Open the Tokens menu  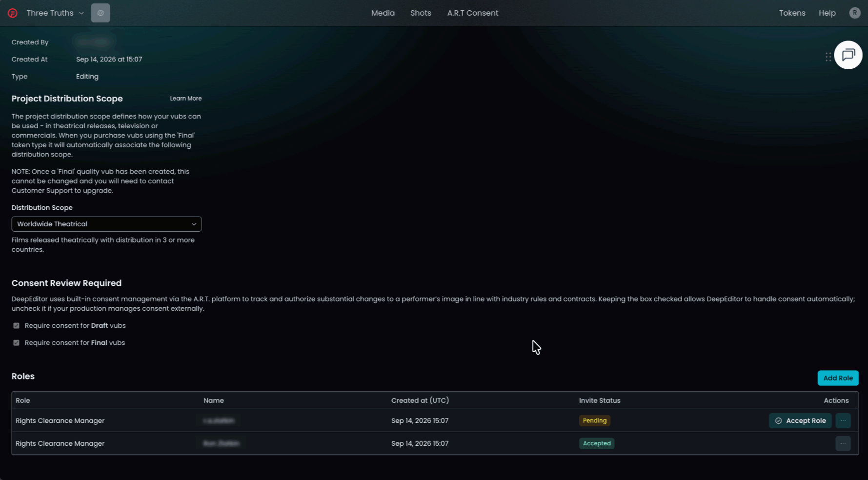[x=792, y=13]
